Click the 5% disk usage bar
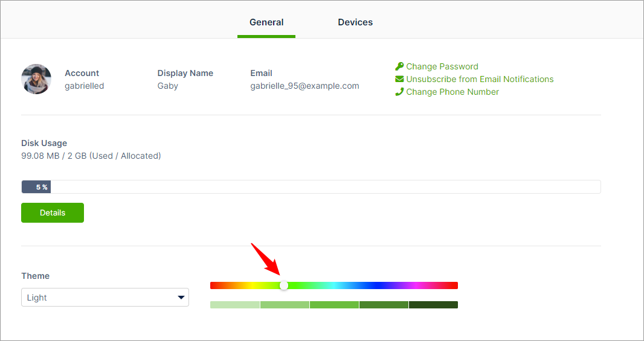The image size is (644, 341). pyautogui.click(x=36, y=187)
